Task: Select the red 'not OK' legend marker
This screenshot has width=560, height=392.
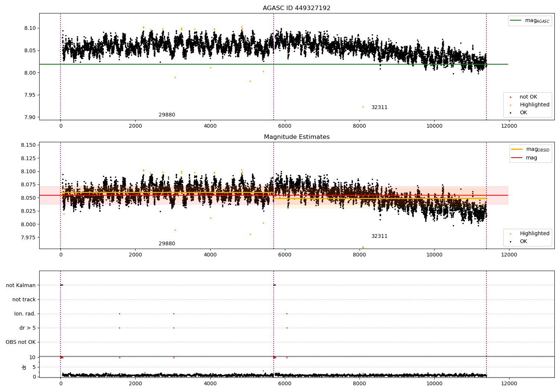Action: (510, 97)
